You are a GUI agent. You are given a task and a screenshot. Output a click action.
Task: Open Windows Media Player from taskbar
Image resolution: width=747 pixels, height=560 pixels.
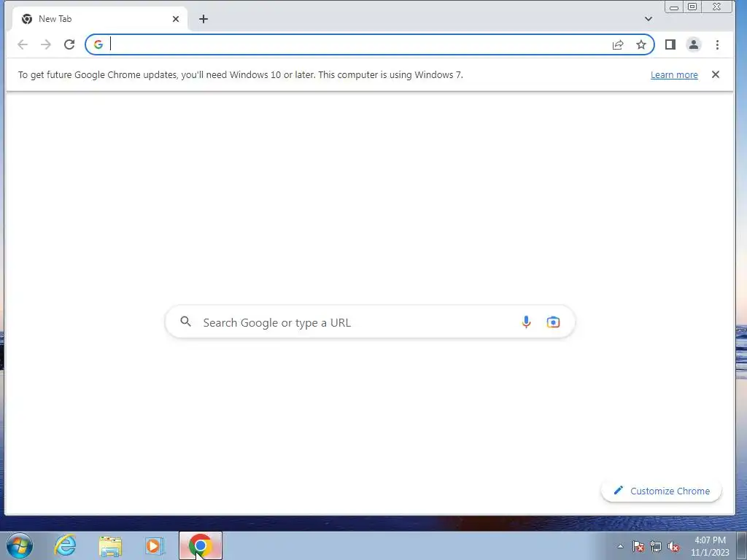coord(153,546)
